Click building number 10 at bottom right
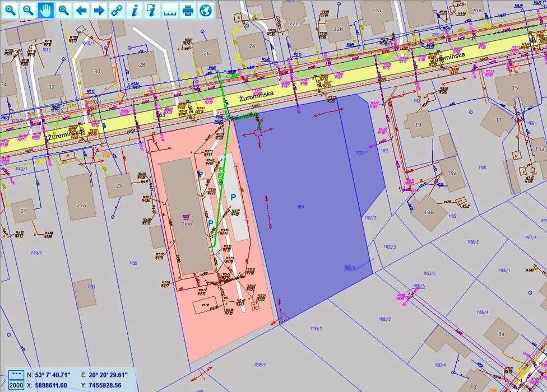The image size is (547, 392). pyautogui.click(x=473, y=387)
